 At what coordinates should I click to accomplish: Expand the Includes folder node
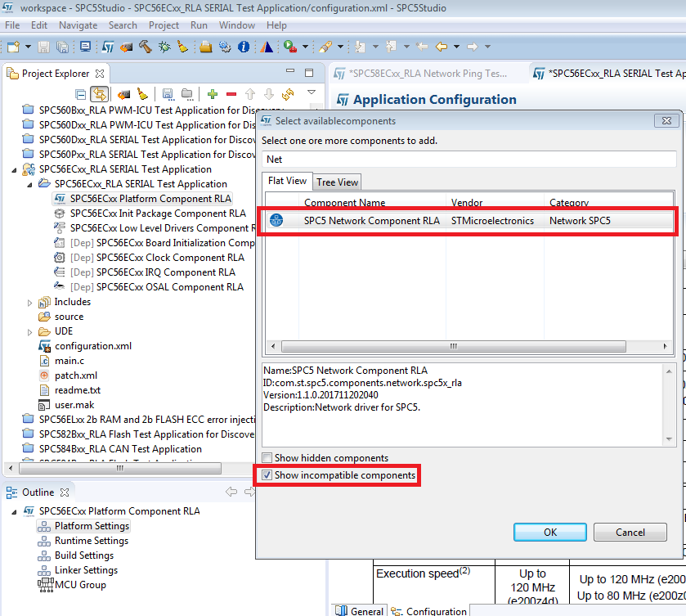coord(29,303)
